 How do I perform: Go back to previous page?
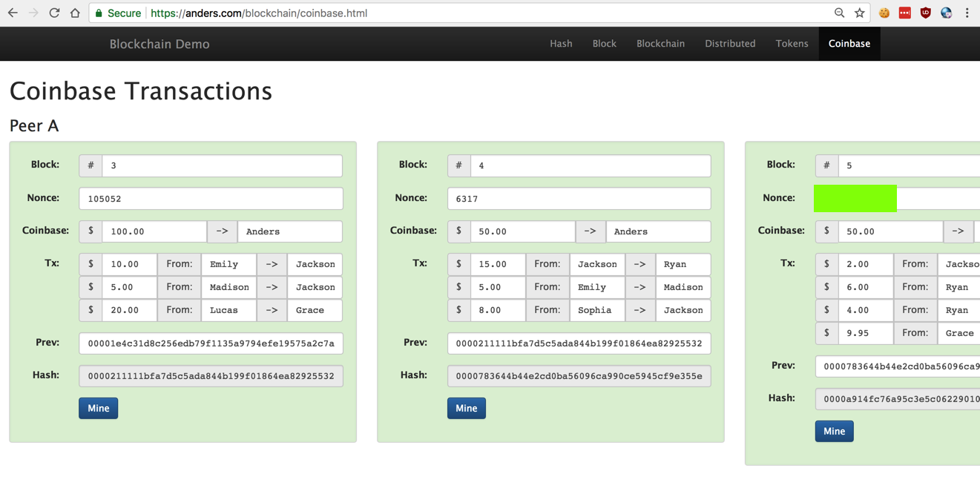point(13,13)
